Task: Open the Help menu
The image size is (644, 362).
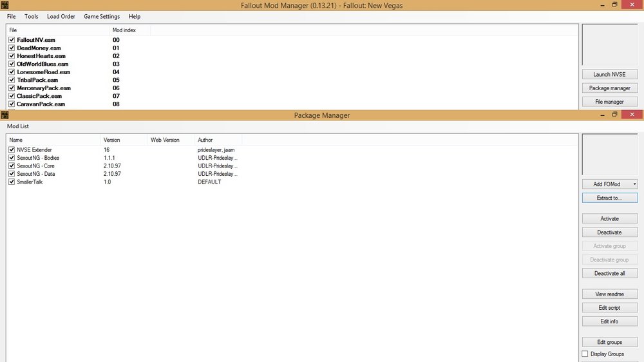Action: point(135,17)
